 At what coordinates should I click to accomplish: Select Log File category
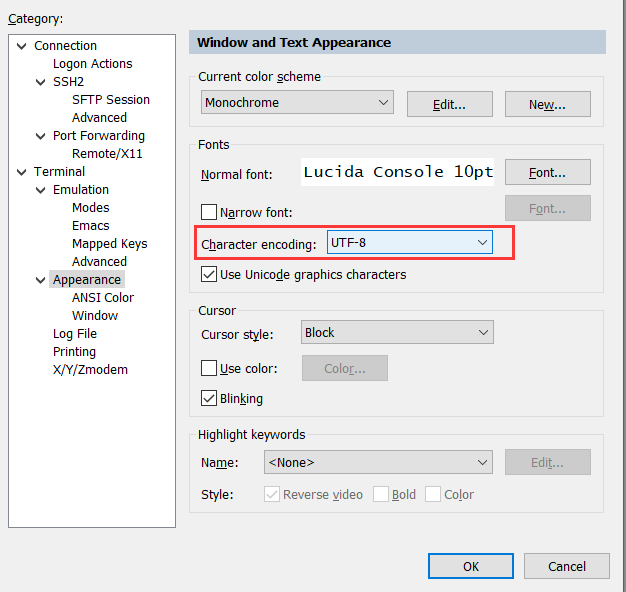pos(75,334)
